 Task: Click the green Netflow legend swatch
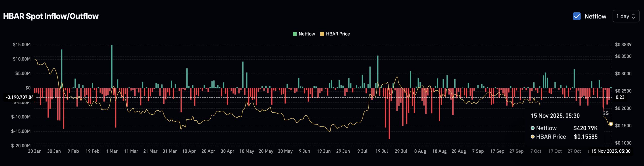tap(295, 34)
